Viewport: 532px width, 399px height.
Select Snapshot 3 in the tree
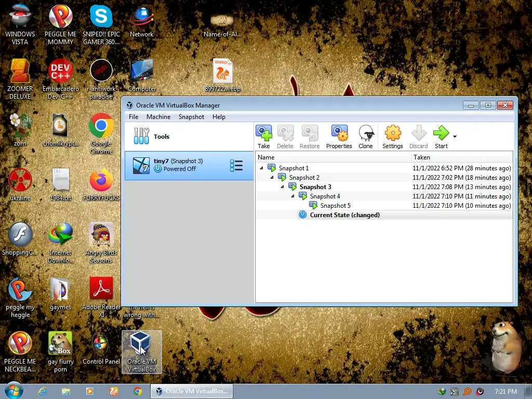click(x=315, y=187)
